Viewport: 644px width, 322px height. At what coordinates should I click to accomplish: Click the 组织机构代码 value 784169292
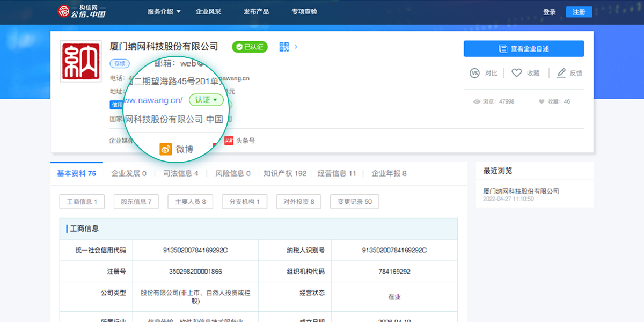394,272
